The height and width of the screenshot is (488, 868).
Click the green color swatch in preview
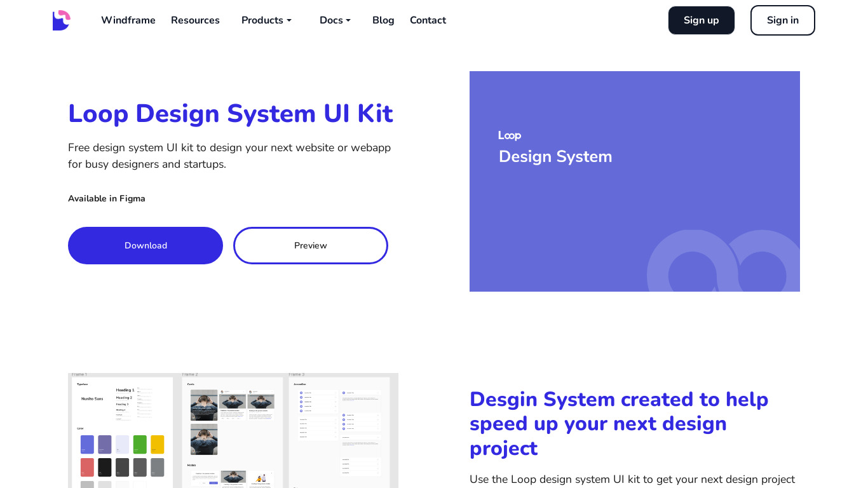coord(140,444)
